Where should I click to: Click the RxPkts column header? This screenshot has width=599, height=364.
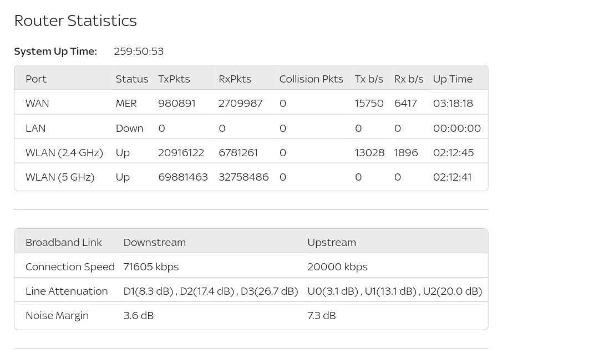[x=235, y=79]
